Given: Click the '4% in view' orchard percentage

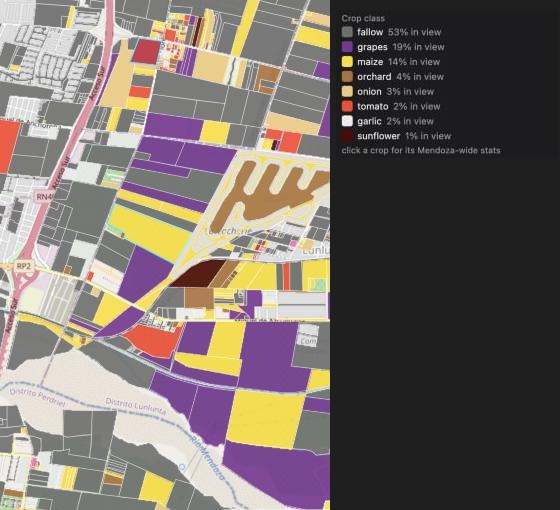Looking at the screenshot, I should (x=420, y=76).
